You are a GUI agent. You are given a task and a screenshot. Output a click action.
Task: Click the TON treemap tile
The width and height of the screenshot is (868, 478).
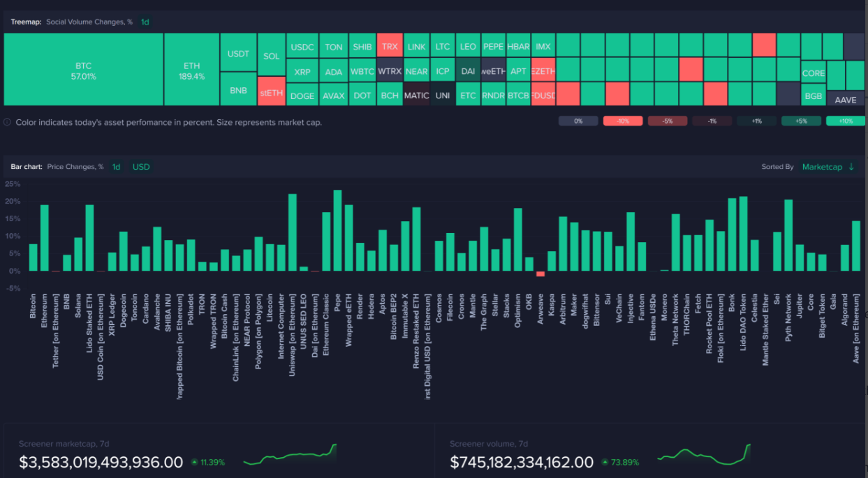tap(334, 47)
